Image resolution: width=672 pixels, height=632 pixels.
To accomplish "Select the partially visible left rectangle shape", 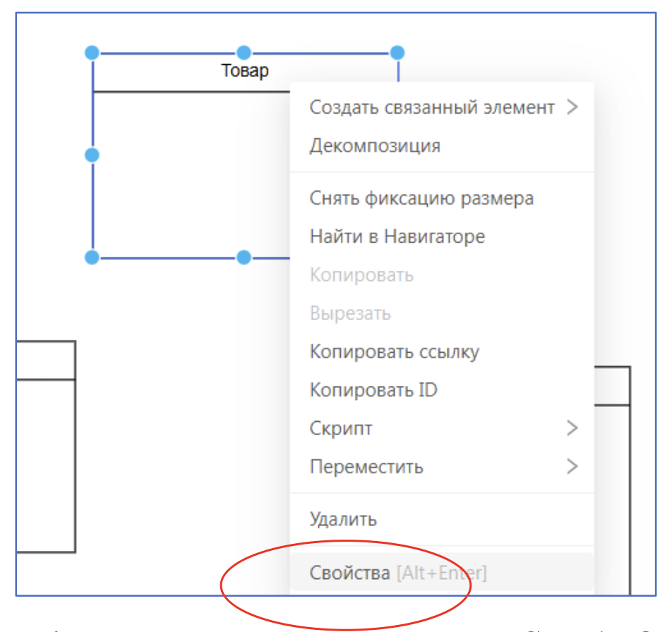I will pos(46,444).
